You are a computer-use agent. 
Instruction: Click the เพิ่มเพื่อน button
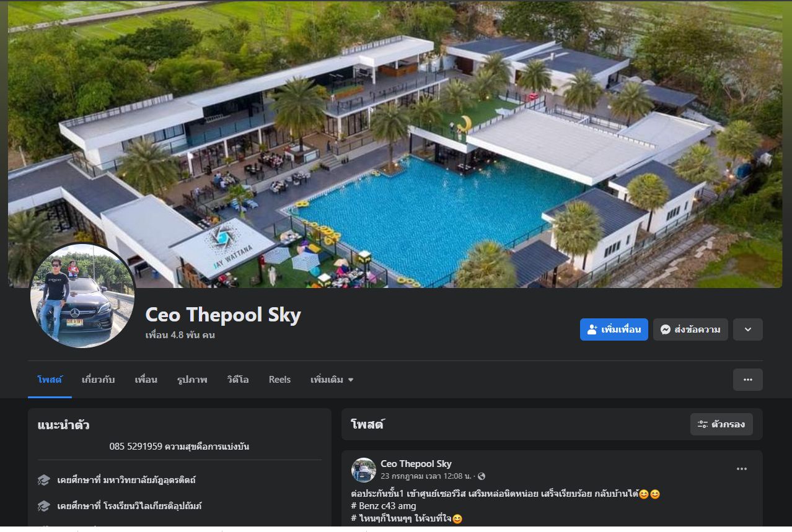614,329
